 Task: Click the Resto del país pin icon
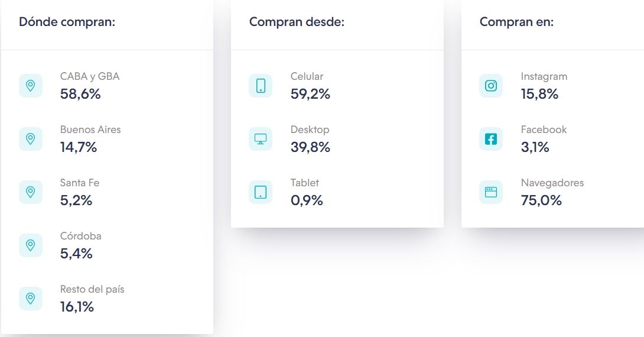pyautogui.click(x=31, y=299)
